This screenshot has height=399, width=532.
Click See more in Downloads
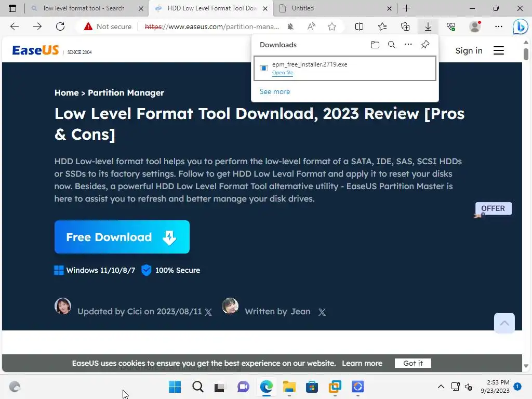point(275,91)
